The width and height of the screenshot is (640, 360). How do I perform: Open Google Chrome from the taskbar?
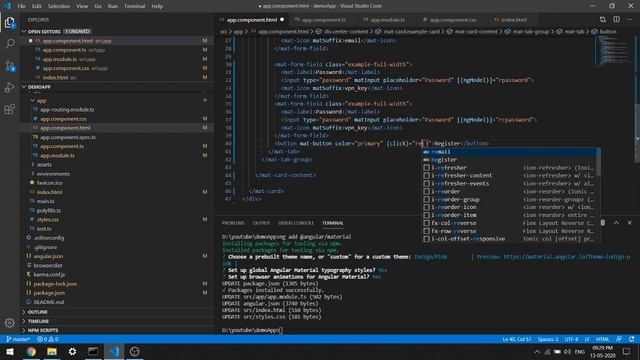(x=31, y=351)
